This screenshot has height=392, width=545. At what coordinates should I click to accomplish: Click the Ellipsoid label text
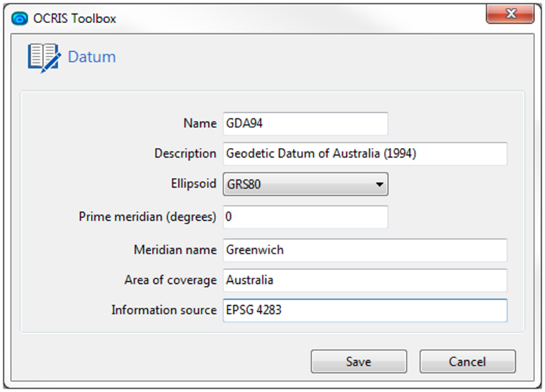tap(194, 183)
